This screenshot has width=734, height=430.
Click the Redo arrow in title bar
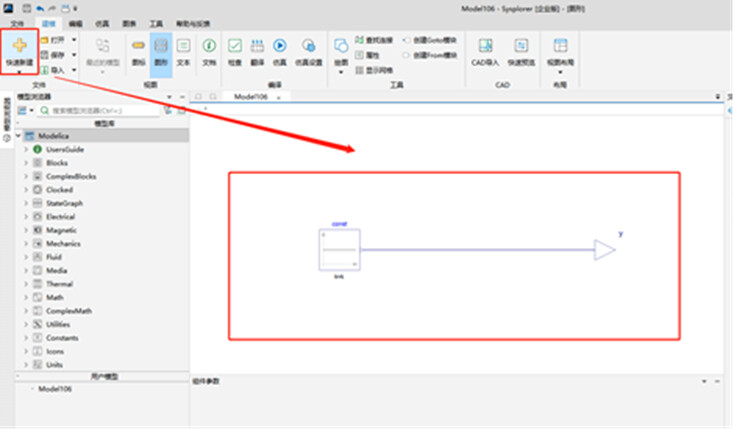click(x=52, y=8)
